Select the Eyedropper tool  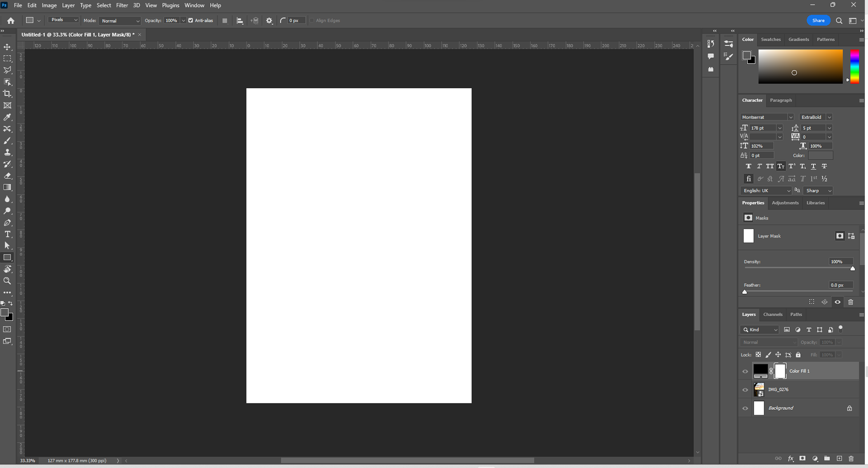[x=7, y=117]
